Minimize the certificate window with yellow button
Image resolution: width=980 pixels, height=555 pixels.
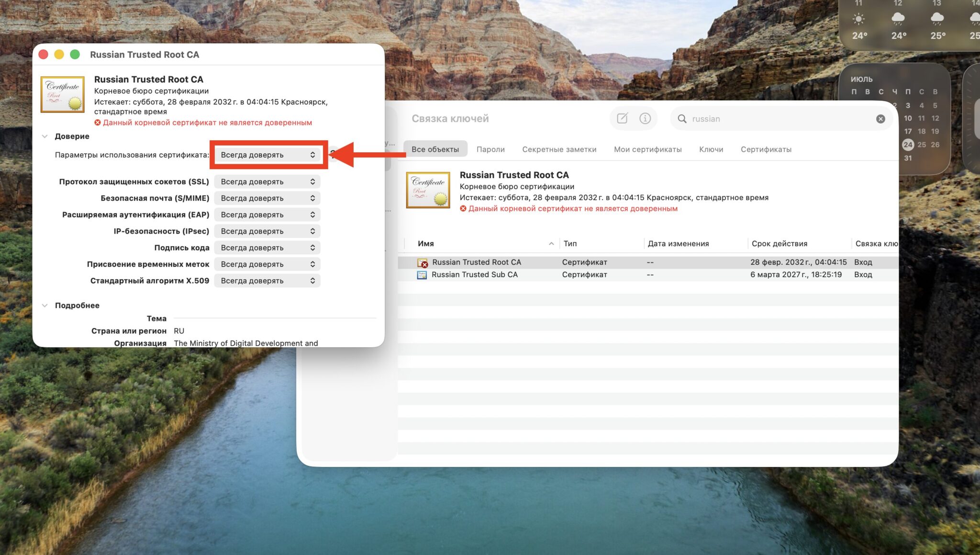click(x=59, y=55)
